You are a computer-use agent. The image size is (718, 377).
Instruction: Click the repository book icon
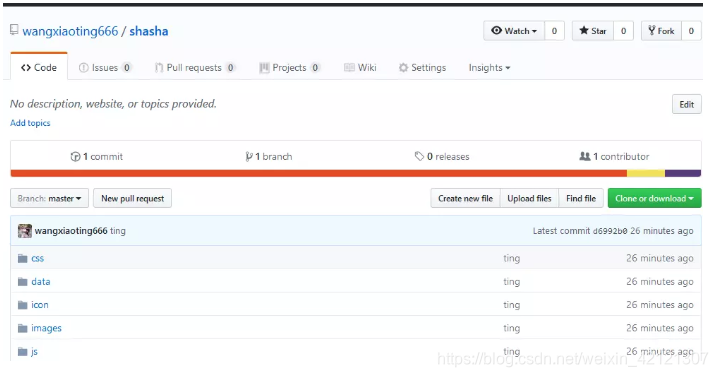(14, 30)
